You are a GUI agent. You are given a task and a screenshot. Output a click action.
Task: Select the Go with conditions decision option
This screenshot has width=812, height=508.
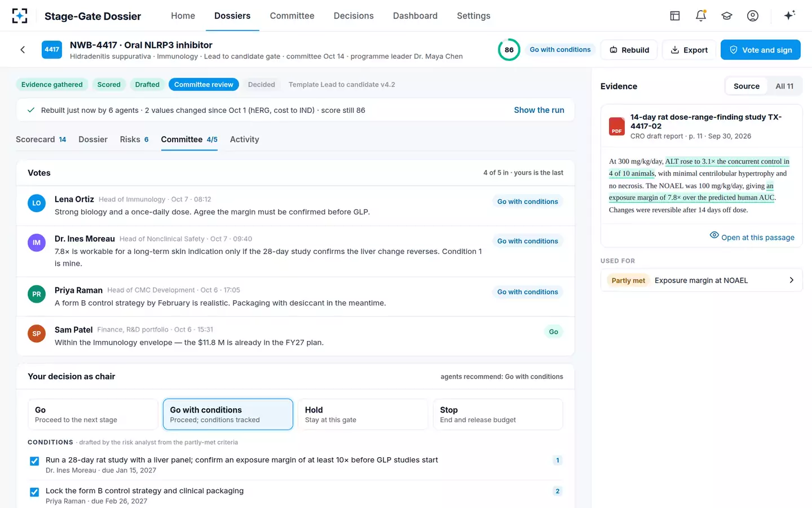pos(228,414)
